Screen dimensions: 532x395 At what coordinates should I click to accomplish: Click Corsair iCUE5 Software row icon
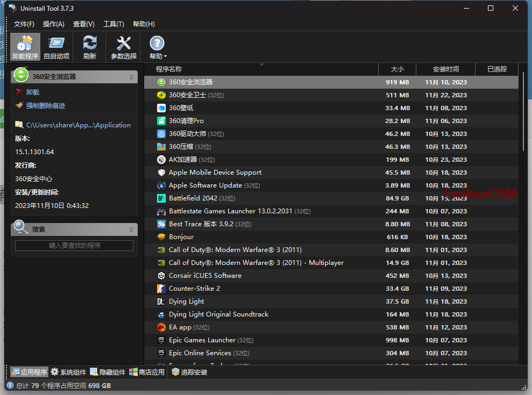(161, 275)
